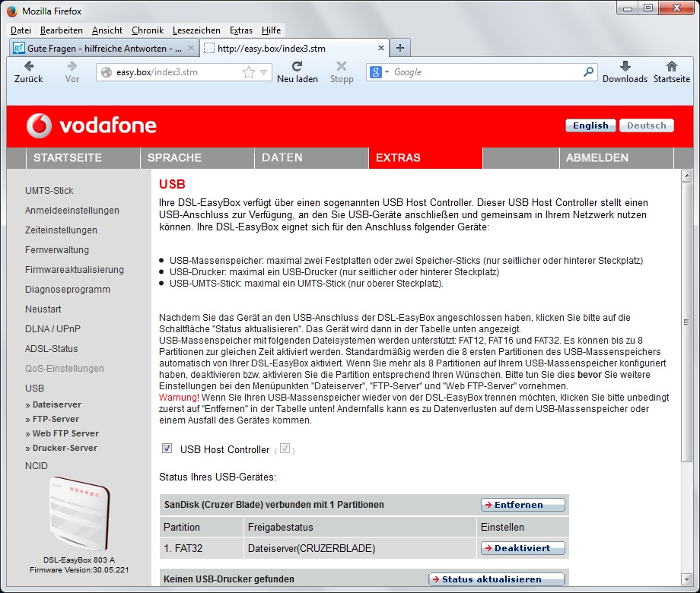Screen dimensions: 700x593
Task: Open UMTS-Stick sidebar link
Action: click(x=49, y=191)
